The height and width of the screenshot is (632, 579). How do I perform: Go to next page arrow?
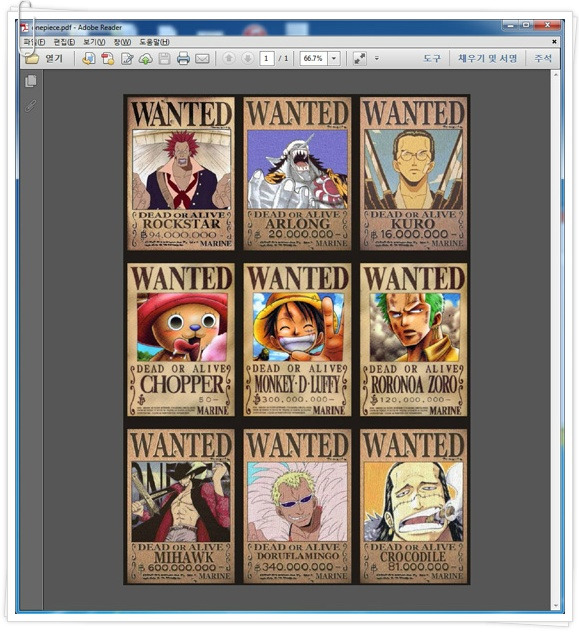click(248, 58)
